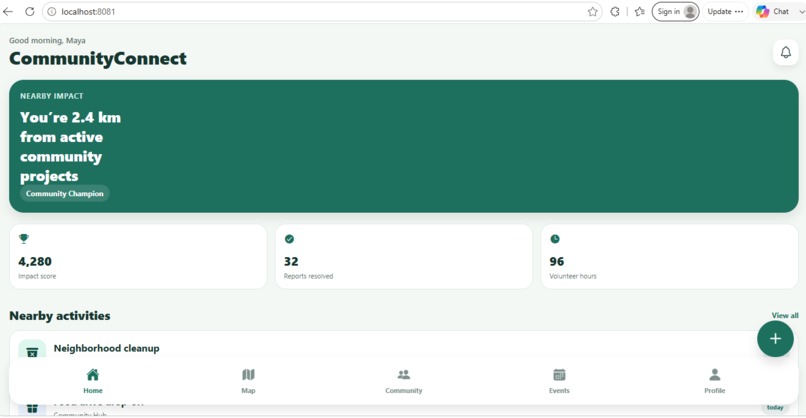
Task: Bookmark the page with star icon
Action: click(592, 11)
